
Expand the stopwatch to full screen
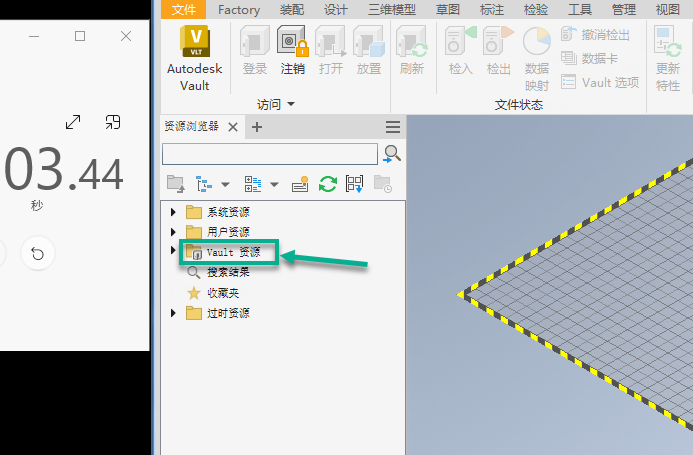pos(73,122)
